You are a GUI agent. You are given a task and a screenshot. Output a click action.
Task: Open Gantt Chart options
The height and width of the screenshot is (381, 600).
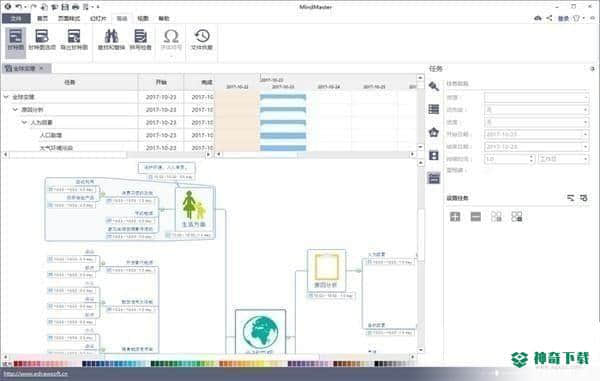42,40
